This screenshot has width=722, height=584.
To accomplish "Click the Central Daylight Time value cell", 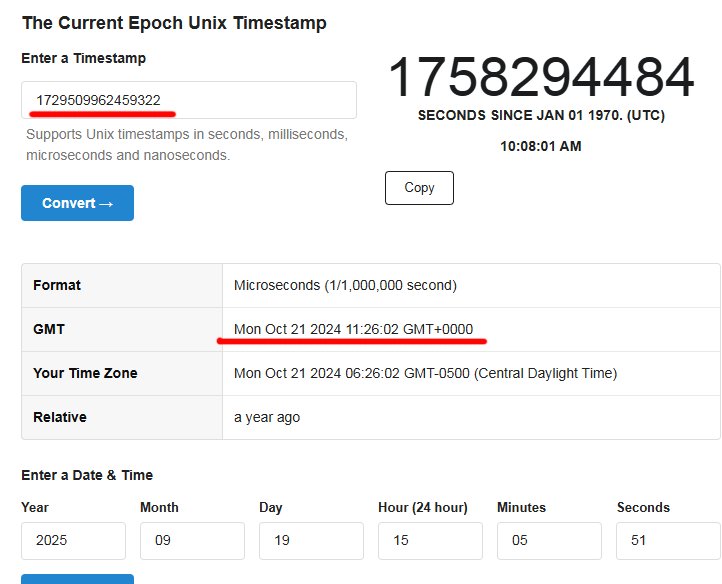I will pyautogui.click(x=471, y=373).
